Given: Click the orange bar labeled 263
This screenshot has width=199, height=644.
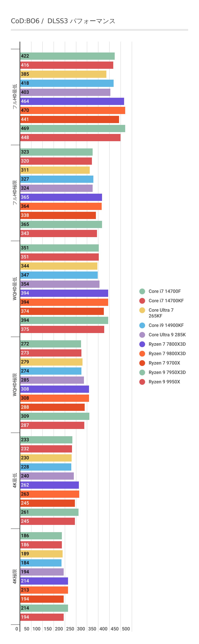Looking at the screenshot, I should point(50,494).
